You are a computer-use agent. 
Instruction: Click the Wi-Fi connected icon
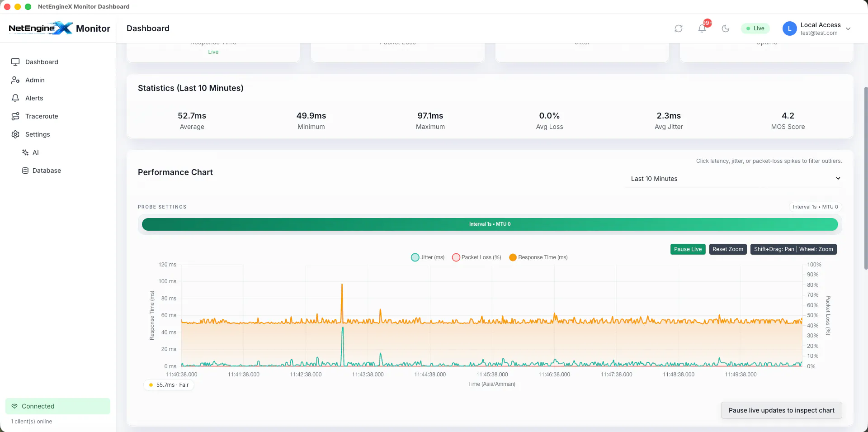[x=14, y=406]
